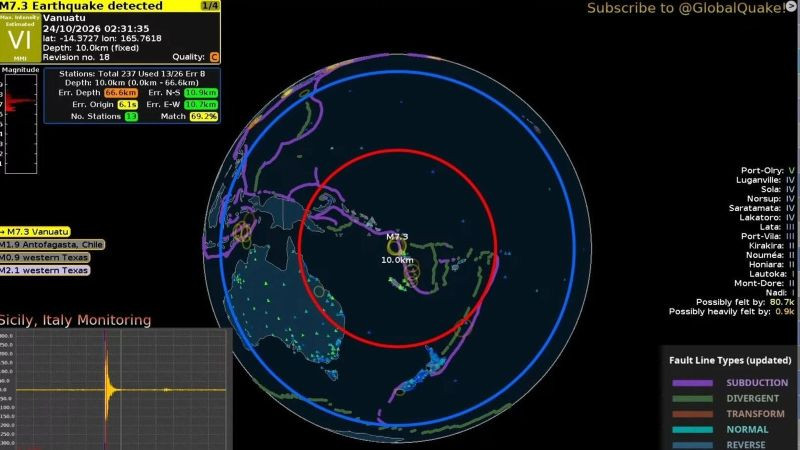Click the Nadi intensity row
800x450 pixels.
coord(780,293)
